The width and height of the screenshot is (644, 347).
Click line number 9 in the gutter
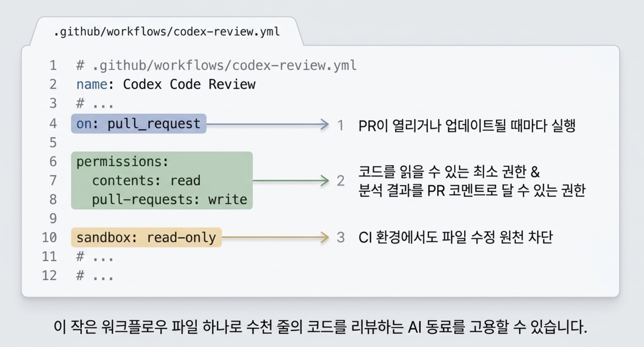[x=53, y=219]
